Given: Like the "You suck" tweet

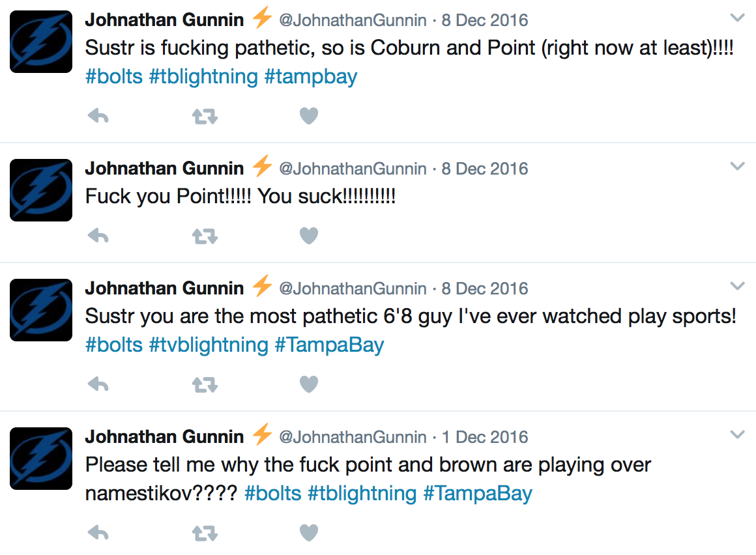Looking at the screenshot, I should pyautogui.click(x=309, y=236).
